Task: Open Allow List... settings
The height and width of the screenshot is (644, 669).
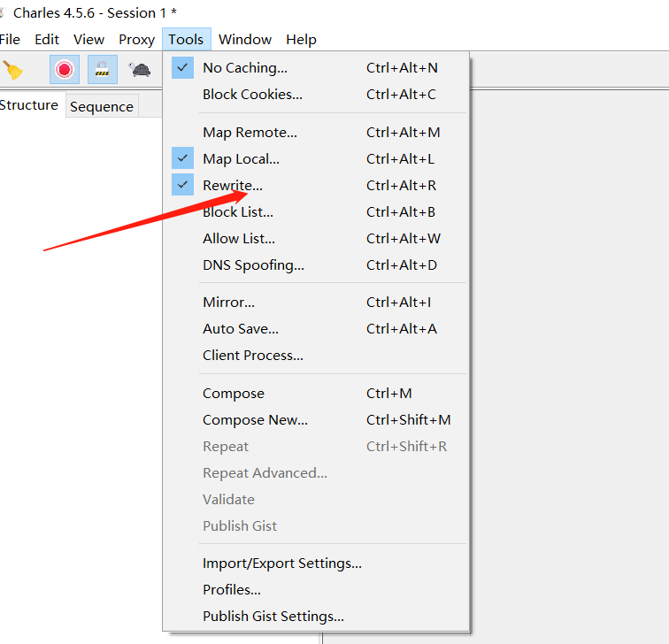Action: click(316, 238)
